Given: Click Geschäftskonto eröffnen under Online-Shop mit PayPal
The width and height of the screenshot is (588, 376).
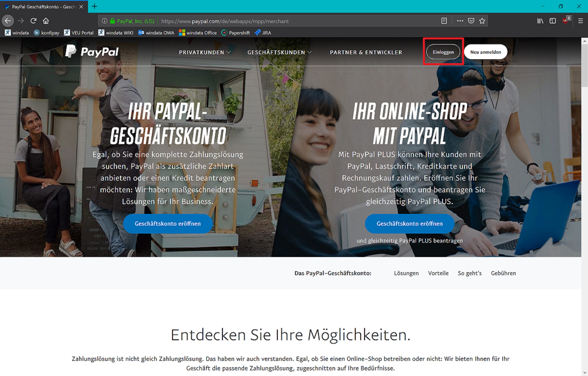Looking at the screenshot, I should (x=409, y=223).
